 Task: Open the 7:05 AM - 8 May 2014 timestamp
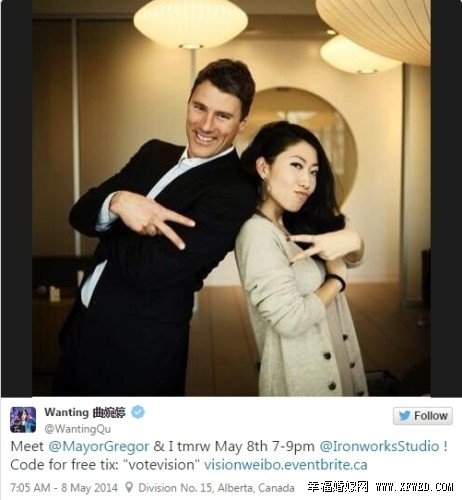click(x=64, y=488)
